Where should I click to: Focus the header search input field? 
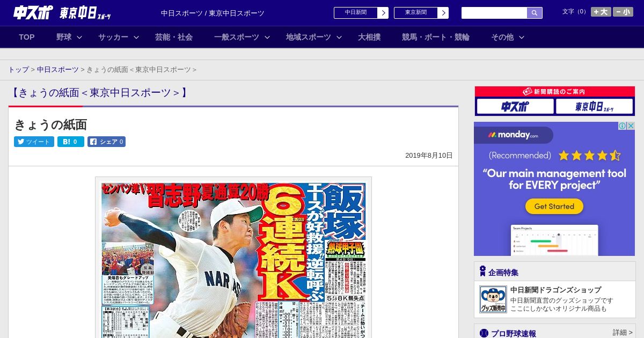(494, 13)
